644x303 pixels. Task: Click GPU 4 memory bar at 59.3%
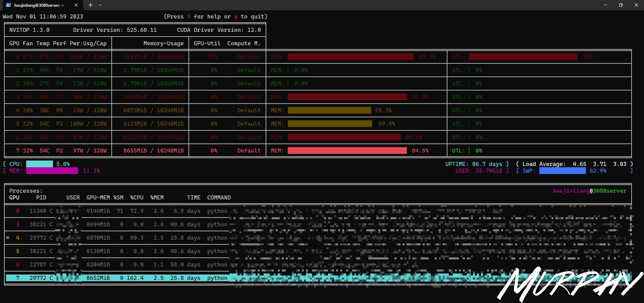[x=329, y=110]
